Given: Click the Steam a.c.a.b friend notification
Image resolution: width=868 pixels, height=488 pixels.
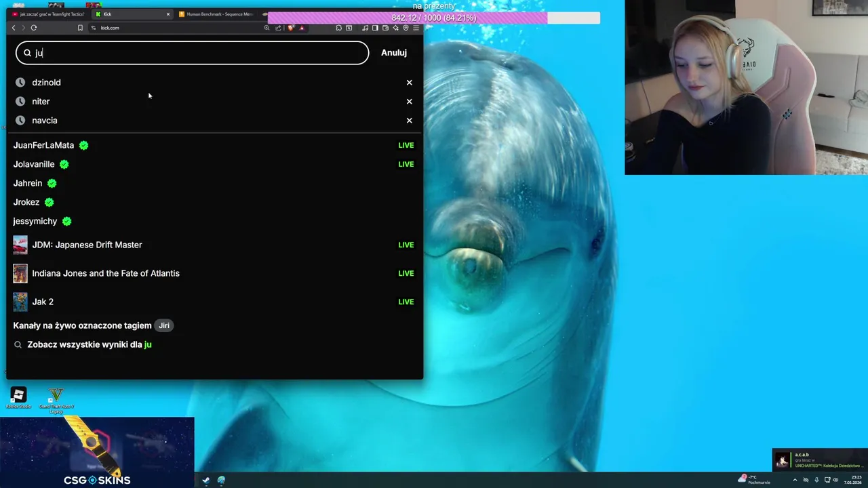Looking at the screenshot, I should [820, 460].
